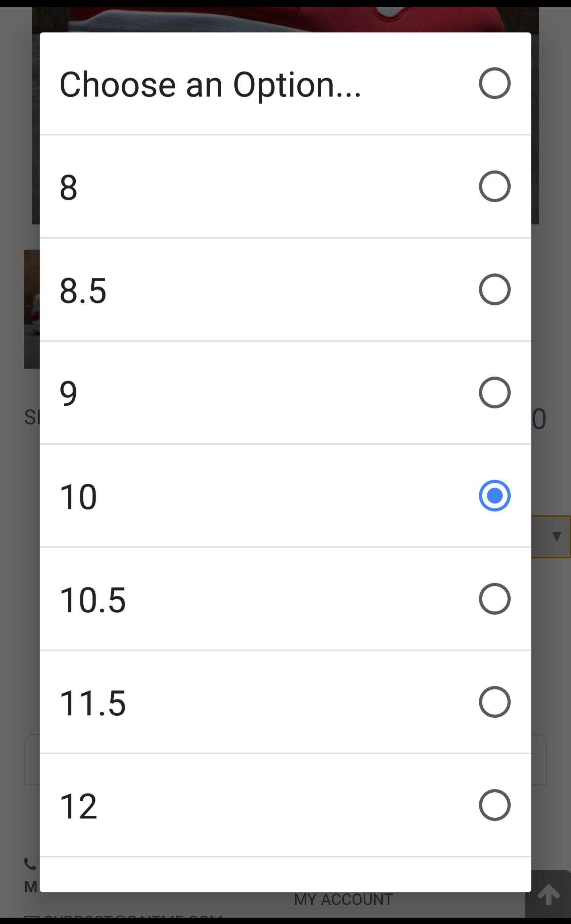Select the radio button for size 12

(494, 805)
